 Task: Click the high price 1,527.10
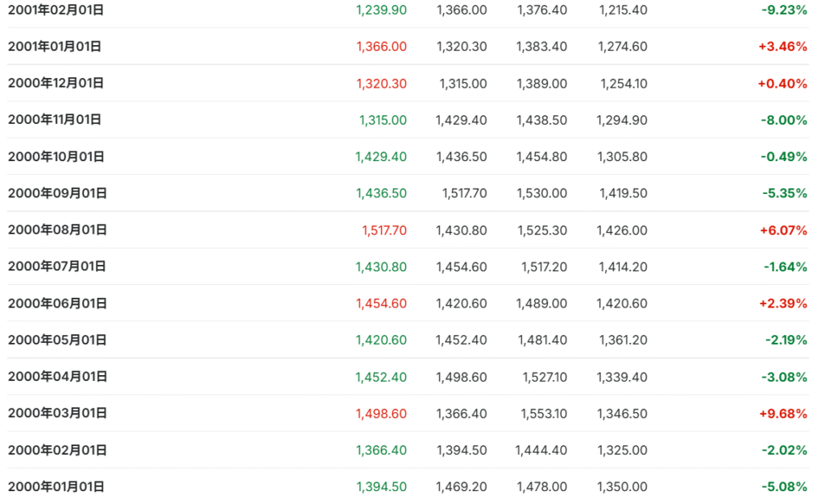[541, 377]
